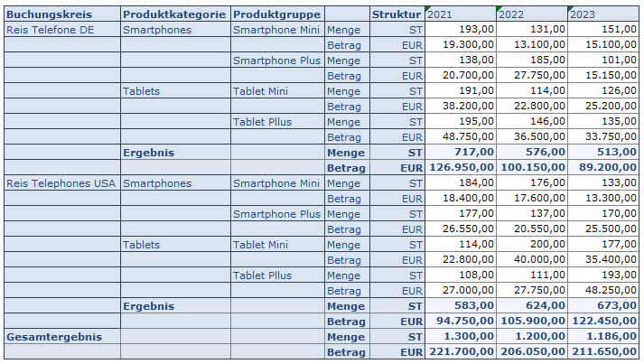The image size is (644, 364).
Task: Select Gesamtergebnis row label
Action: tap(62, 337)
